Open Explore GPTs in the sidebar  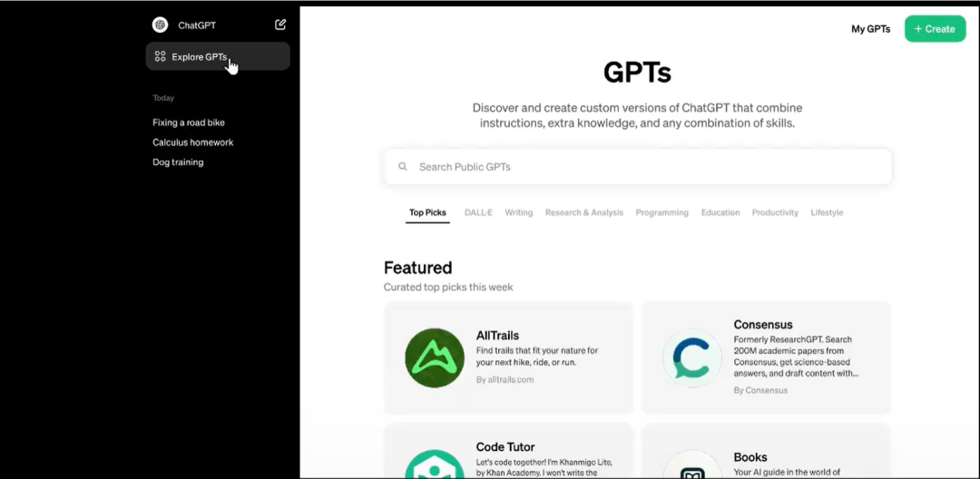(x=218, y=56)
